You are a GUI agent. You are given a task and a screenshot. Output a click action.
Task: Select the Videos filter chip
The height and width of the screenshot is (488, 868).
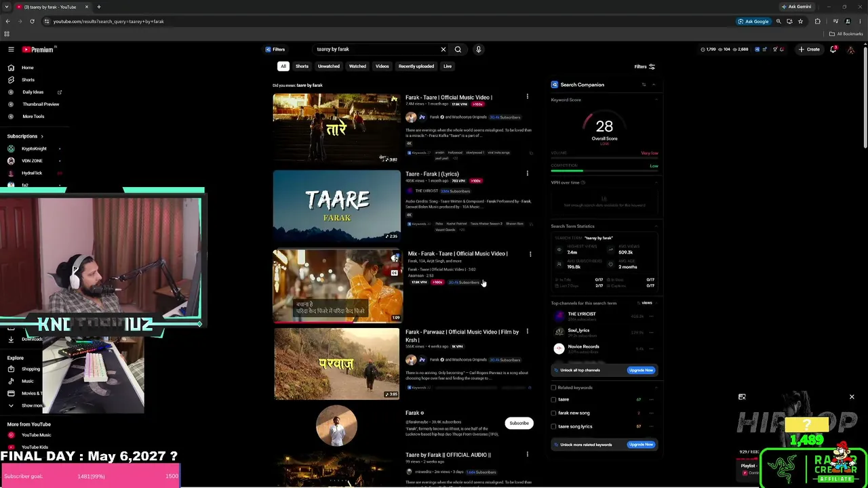(x=382, y=66)
